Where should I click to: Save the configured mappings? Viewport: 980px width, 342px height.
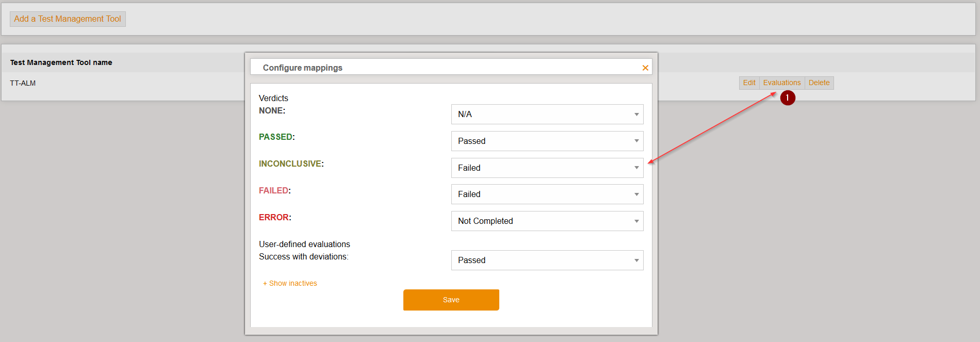pos(451,300)
